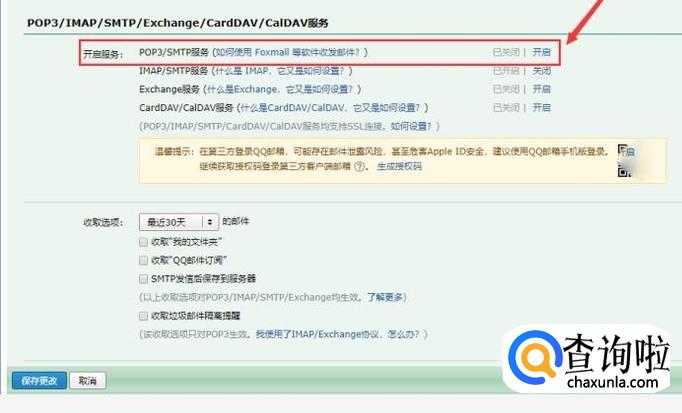Check SMTP发信后保存到服务器 checkbox
The width and height of the screenshot is (682, 413).
pos(143,279)
